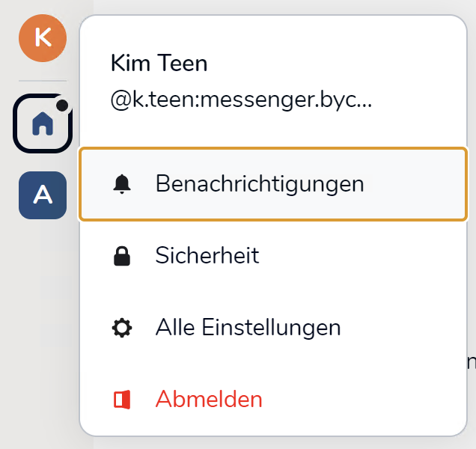Click the bell icon beside Benachrichtigungen
The height and width of the screenshot is (449, 476).
[x=122, y=184]
